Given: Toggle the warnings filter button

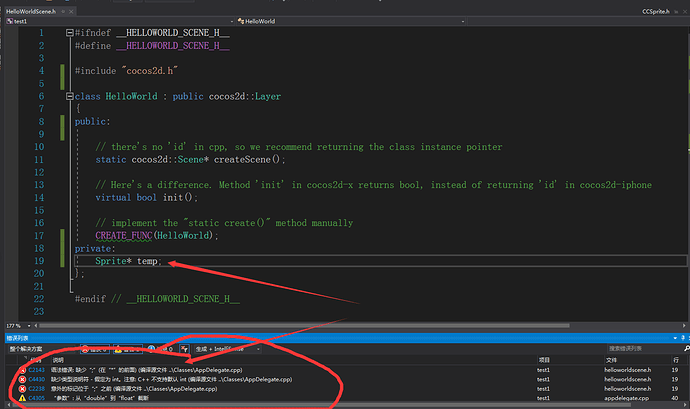Looking at the screenshot, I should (128, 349).
